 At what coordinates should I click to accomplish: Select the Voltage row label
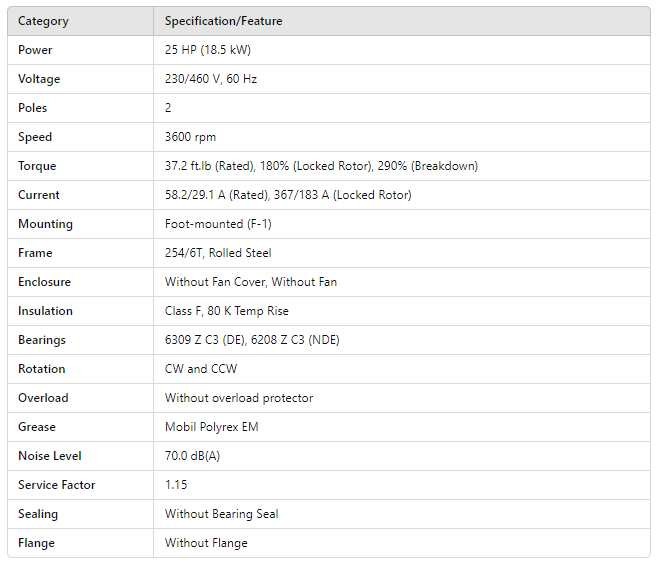click(x=39, y=79)
